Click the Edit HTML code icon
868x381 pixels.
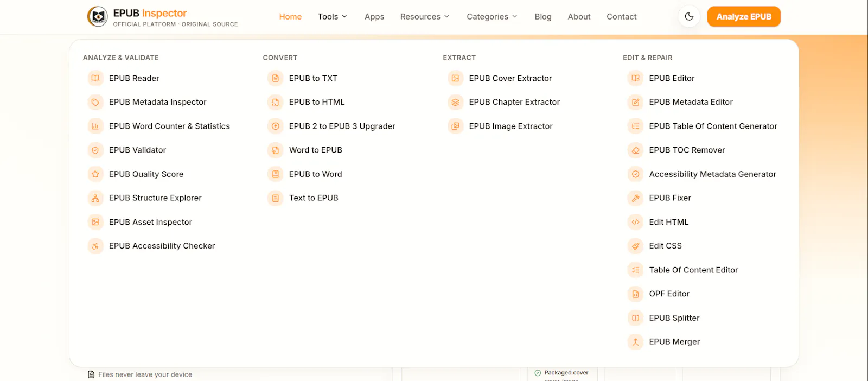tap(636, 222)
